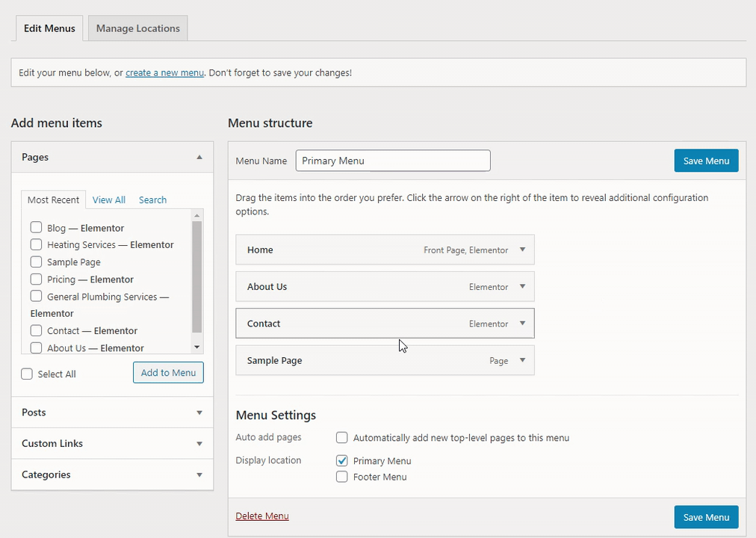Expand the Custom Links panel
The width and height of the screenshot is (756, 538).
199,444
